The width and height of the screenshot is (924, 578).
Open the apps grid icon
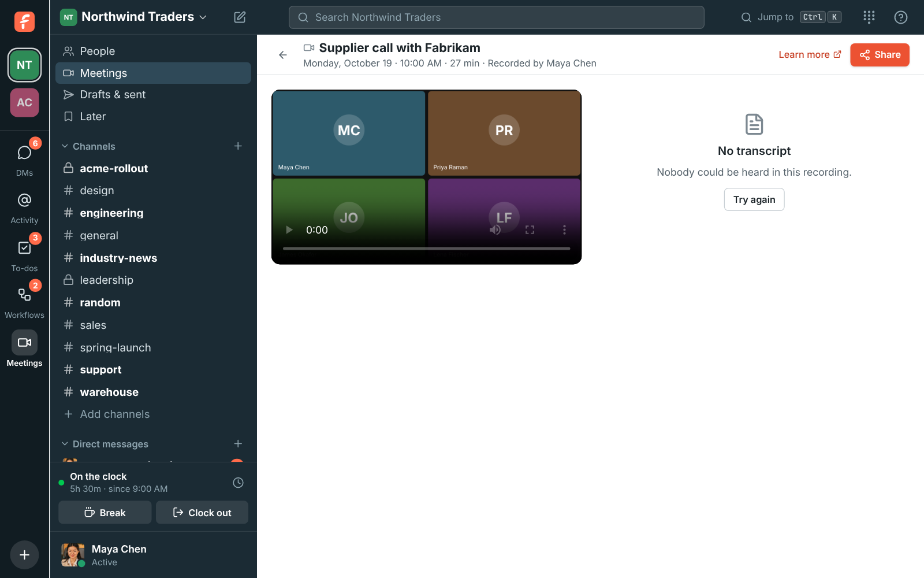tap(869, 17)
